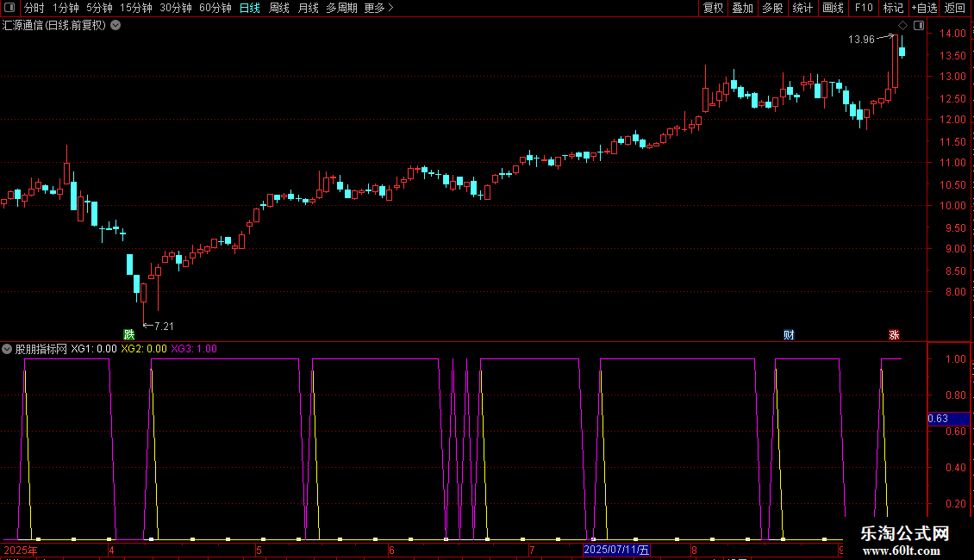Image resolution: width=974 pixels, height=560 pixels.
Task: Click the 10.00 price axis label
Action: [x=952, y=206]
